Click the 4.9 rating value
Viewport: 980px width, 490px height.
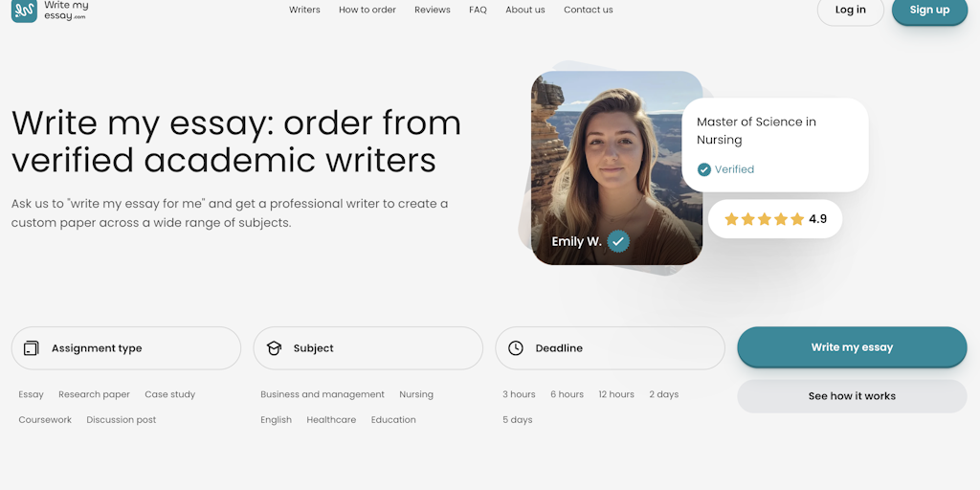point(817,219)
